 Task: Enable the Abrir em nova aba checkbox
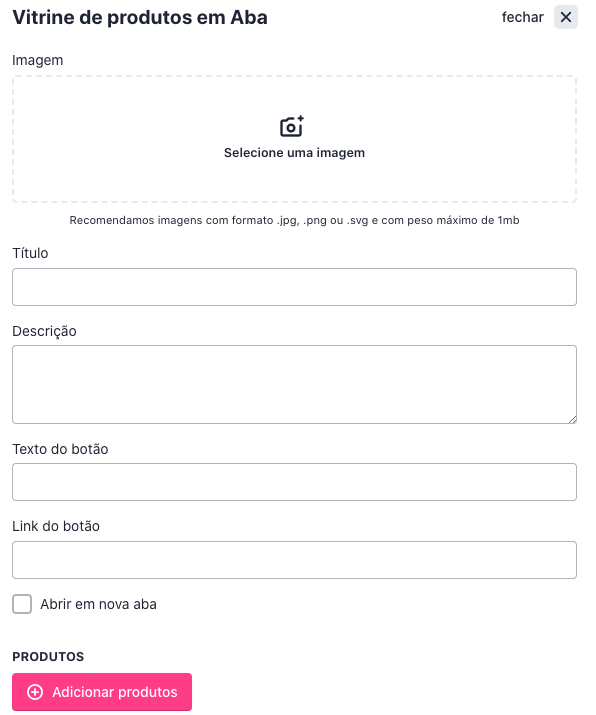pos(22,604)
